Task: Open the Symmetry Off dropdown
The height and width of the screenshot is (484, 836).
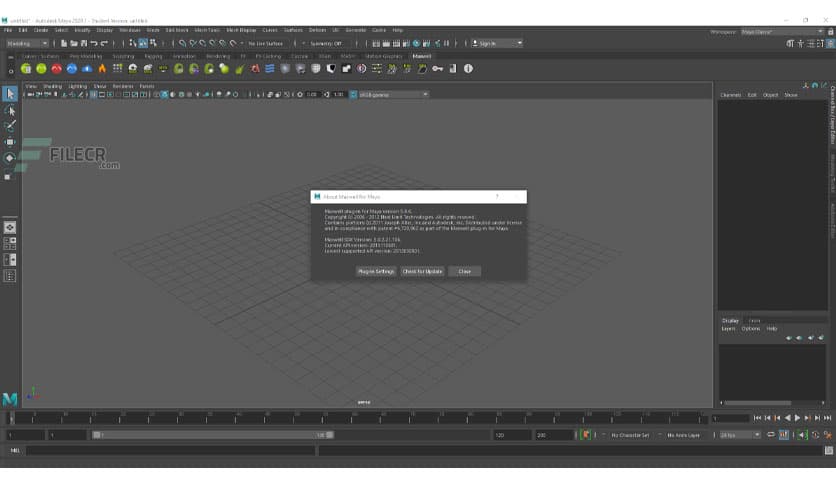Action: (326, 43)
